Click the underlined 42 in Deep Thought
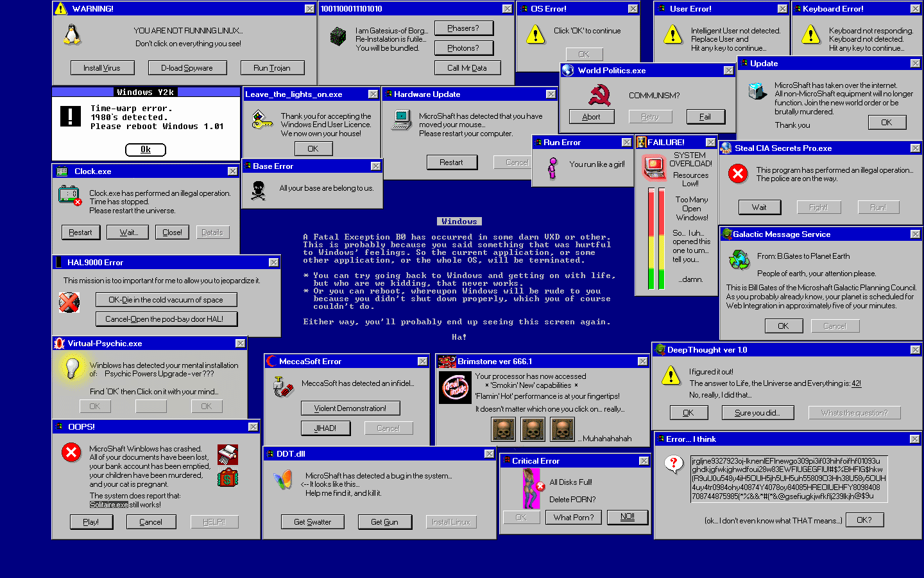This screenshot has height=578, width=924. [857, 384]
